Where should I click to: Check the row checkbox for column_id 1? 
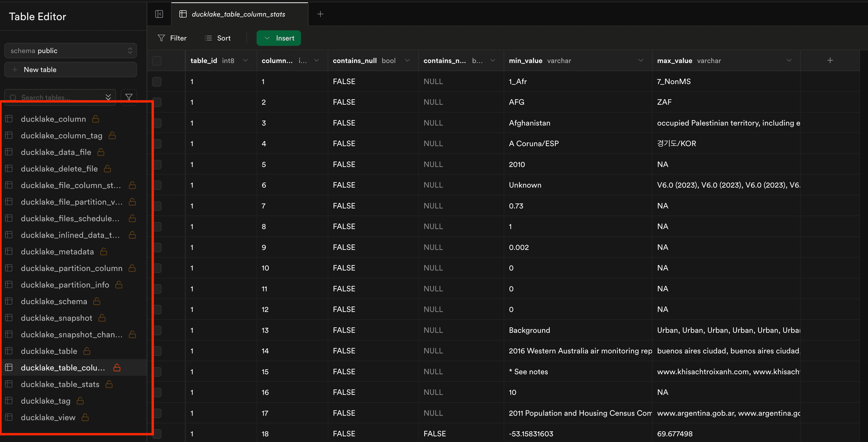tap(157, 81)
